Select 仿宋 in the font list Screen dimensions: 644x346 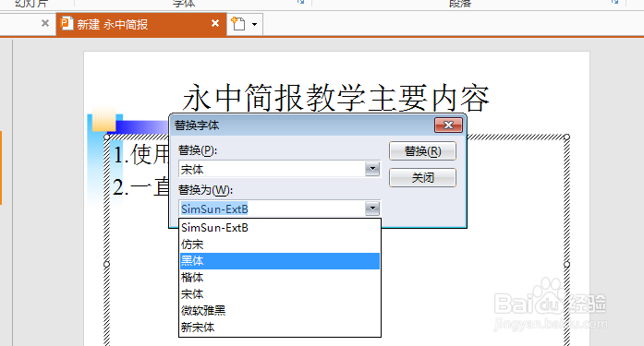pyautogui.click(x=280, y=245)
